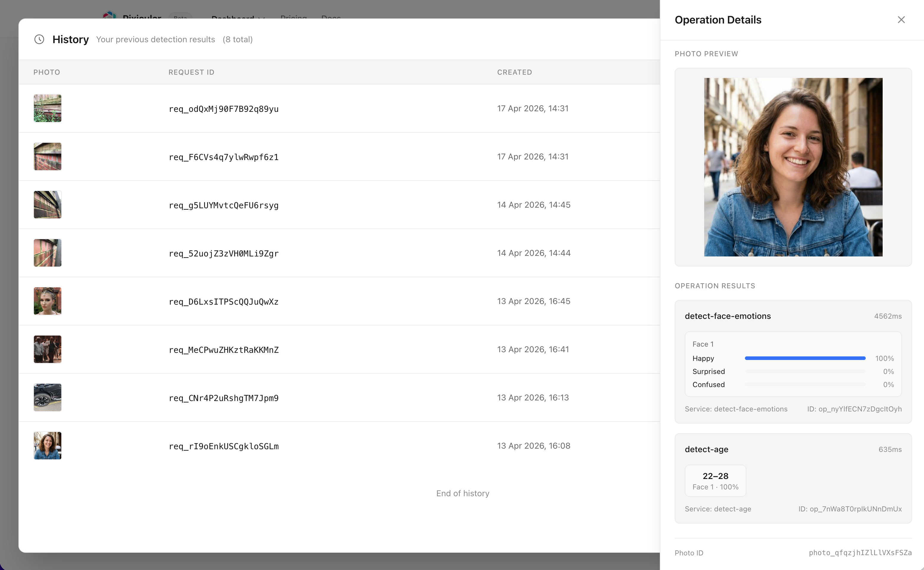924x570 pixels.
Task: Click request ID req_52uojZ3zVH0MLi9Zgr
Action: (223, 253)
